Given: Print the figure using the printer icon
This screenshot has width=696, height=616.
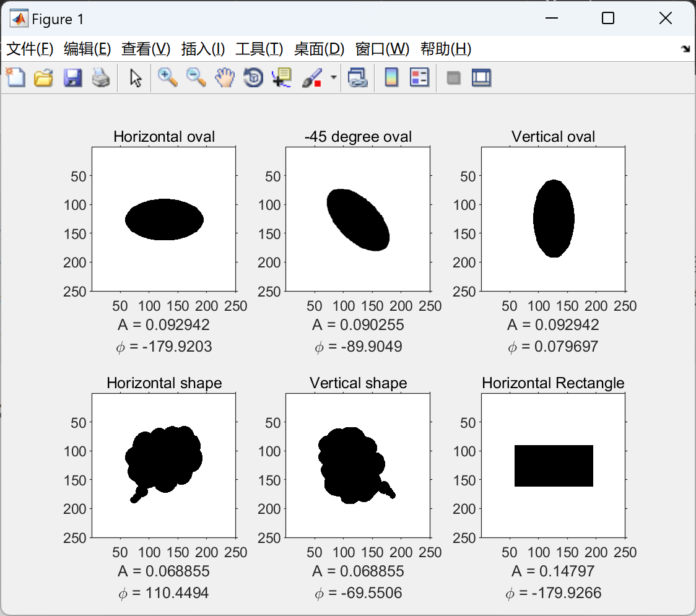Looking at the screenshot, I should [x=101, y=77].
